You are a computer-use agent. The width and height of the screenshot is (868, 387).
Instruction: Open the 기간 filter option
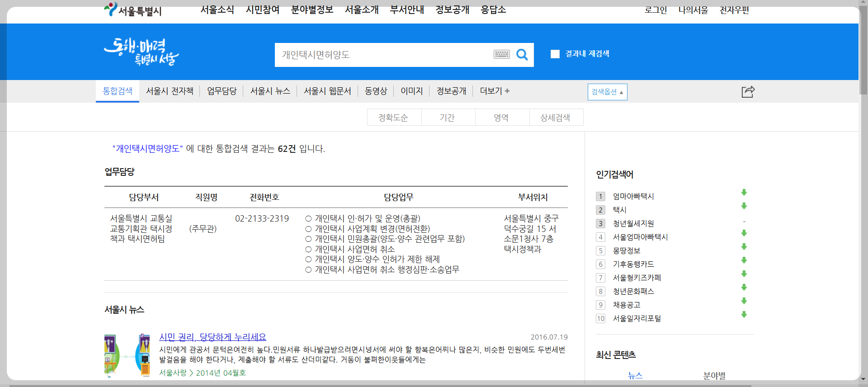click(x=448, y=118)
